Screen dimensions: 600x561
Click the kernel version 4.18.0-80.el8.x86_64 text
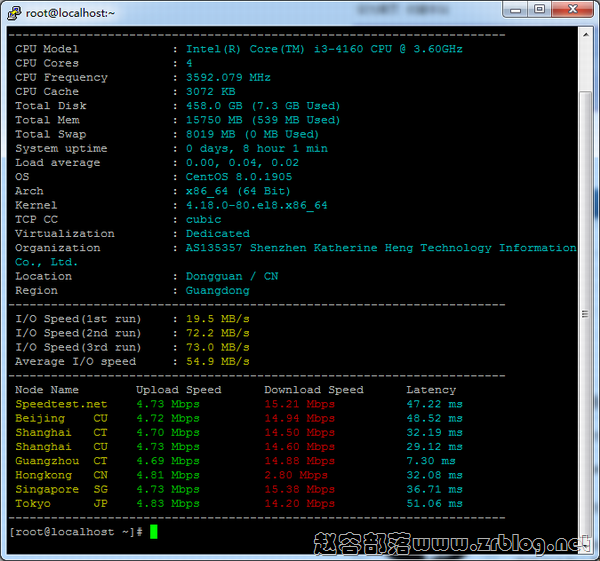point(256,205)
